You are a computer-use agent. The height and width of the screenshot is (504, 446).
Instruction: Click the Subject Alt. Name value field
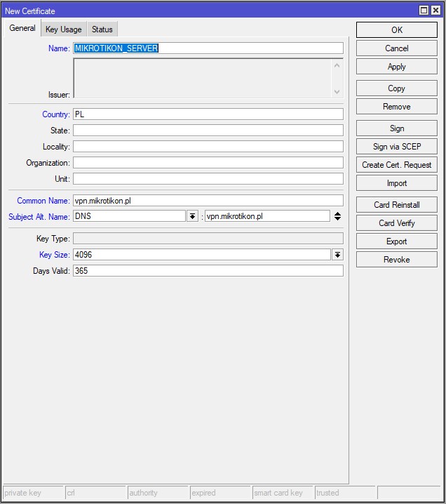(x=267, y=216)
